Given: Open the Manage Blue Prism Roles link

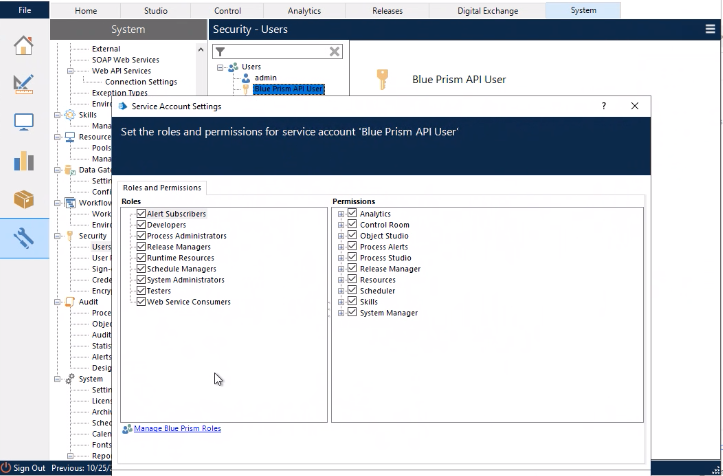Looking at the screenshot, I should pyautogui.click(x=178, y=428).
